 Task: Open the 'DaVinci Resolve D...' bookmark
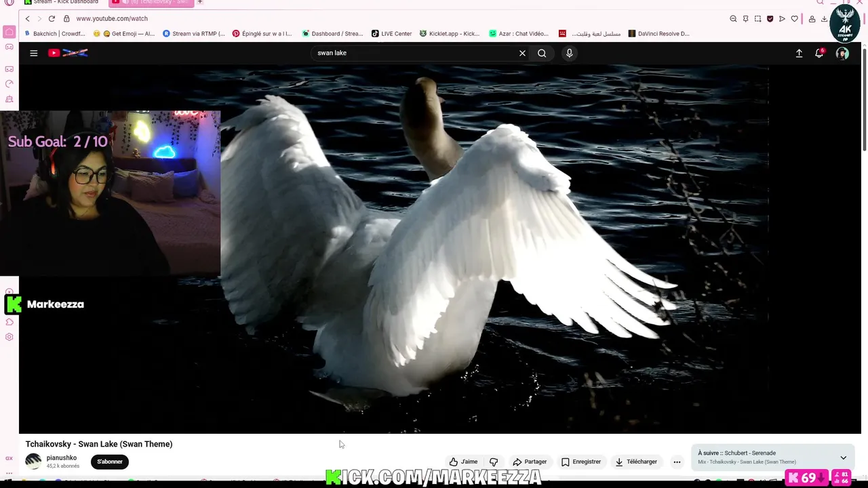[x=658, y=33]
